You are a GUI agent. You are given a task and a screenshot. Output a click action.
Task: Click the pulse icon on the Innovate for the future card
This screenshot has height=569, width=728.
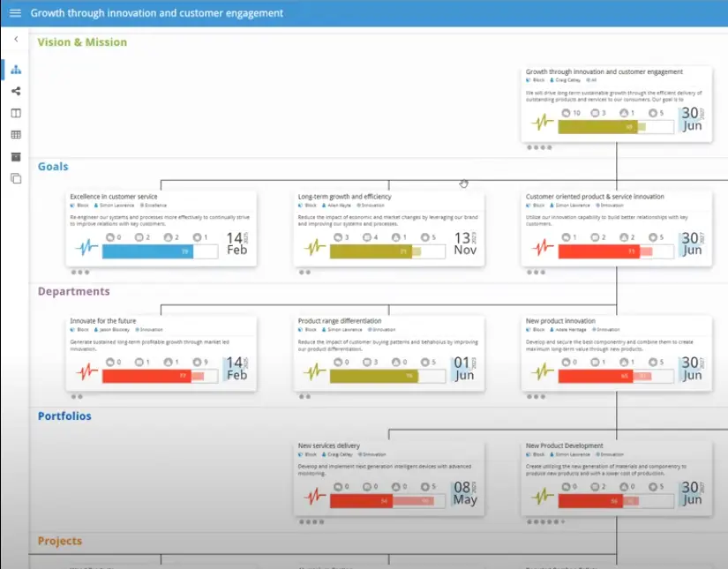pyautogui.click(x=86, y=371)
